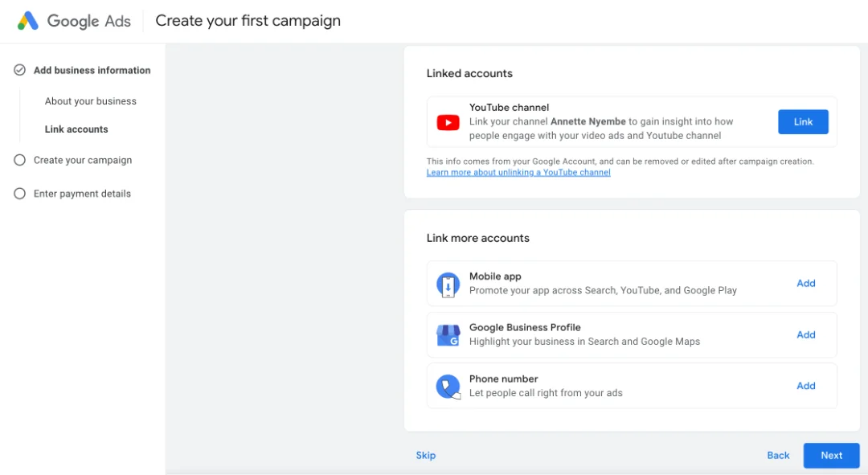Click the Google Ads logo icon
Screen dimensions: 868x475
[27, 21]
